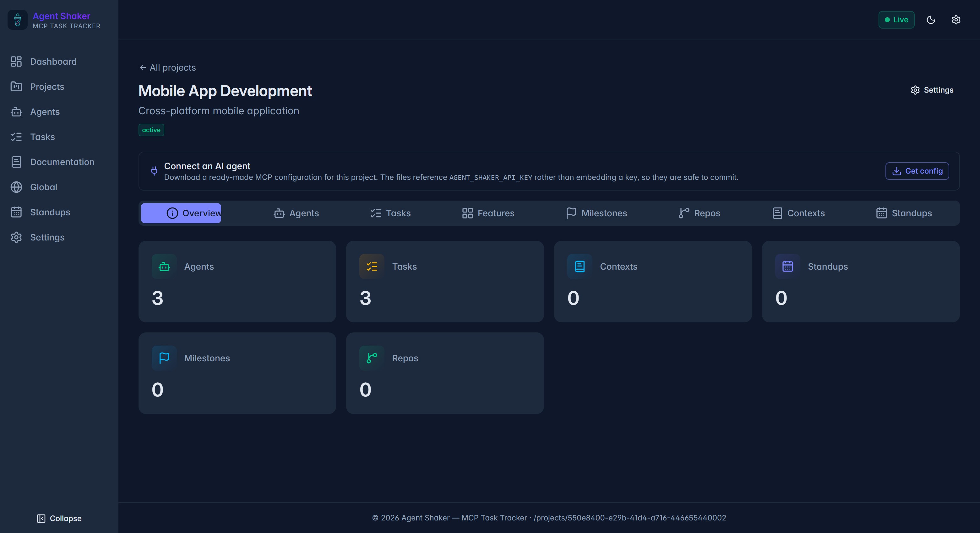Click the Repos card branch icon

coord(372,358)
